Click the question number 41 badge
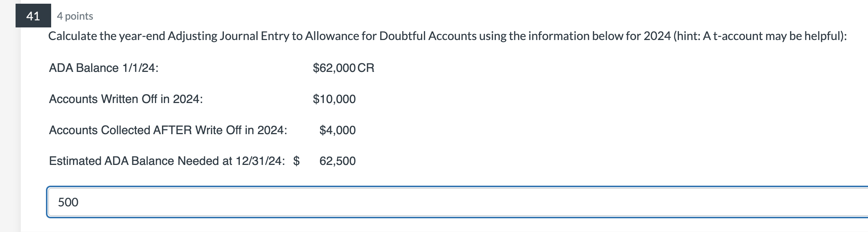Viewport: 868px width, 232px height. 33,16
